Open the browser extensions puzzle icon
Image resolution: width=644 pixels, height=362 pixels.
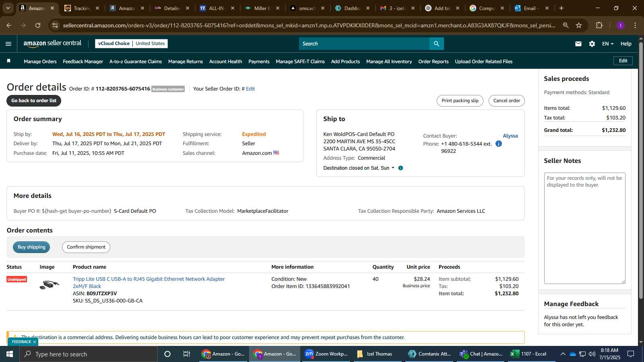599,25
